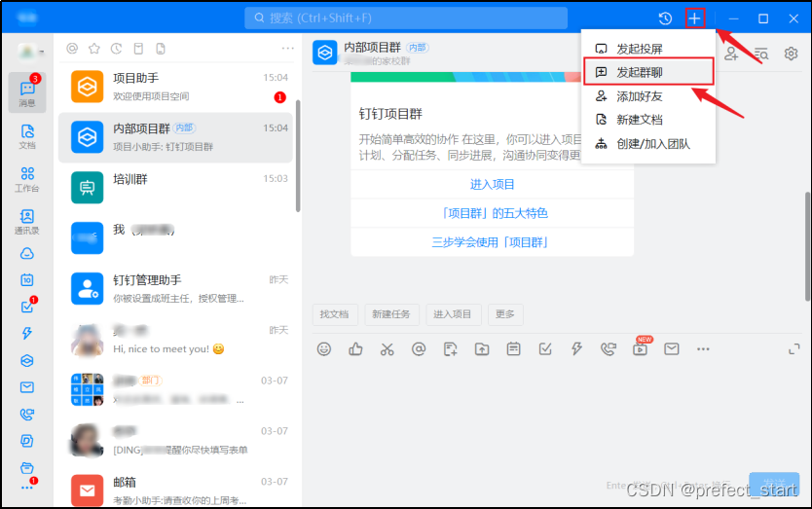Start a call from chat toolbar
The width and height of the screenshot is (812, 509).
pyautogui.click(x=609, y=349)
